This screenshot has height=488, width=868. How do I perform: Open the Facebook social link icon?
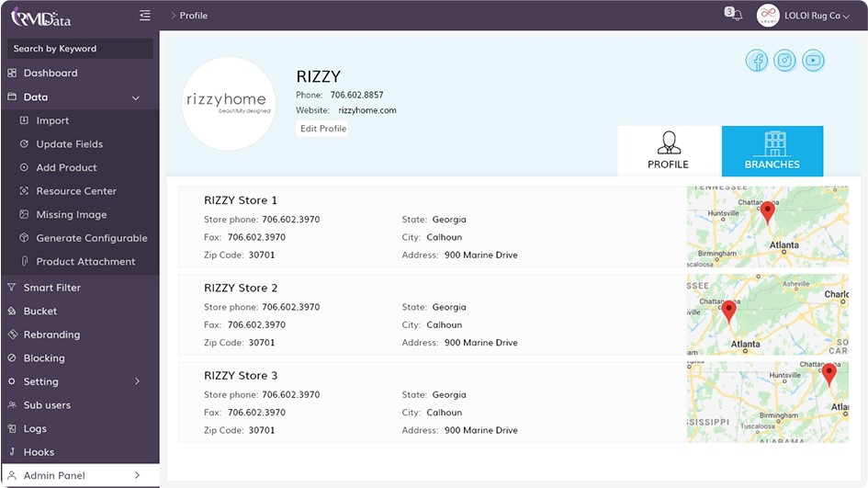tap(756, 61)
